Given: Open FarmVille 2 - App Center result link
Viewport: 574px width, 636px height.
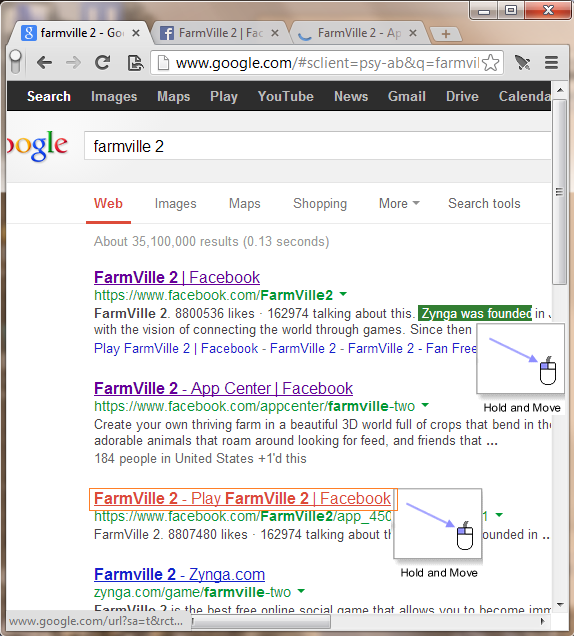Looking at the screenshot, I should point(224,389).
